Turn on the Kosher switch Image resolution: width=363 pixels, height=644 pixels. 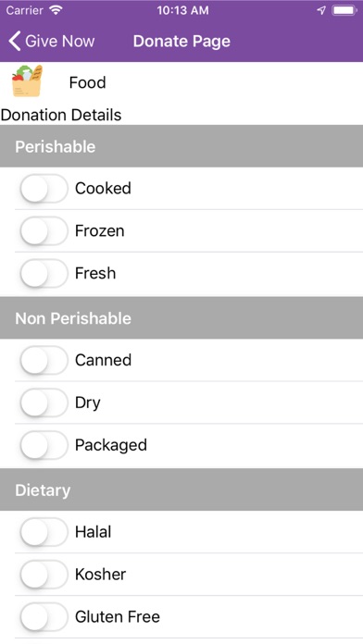[44, 575]
